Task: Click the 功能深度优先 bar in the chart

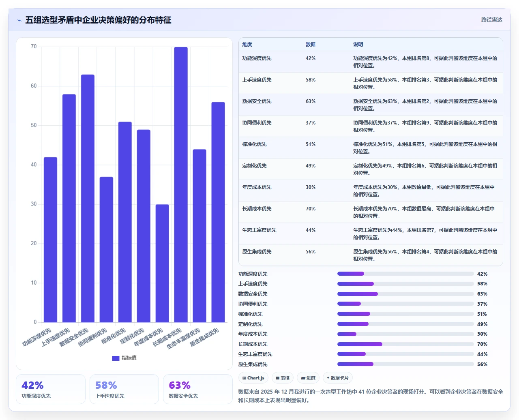Action: coord(50,240)
